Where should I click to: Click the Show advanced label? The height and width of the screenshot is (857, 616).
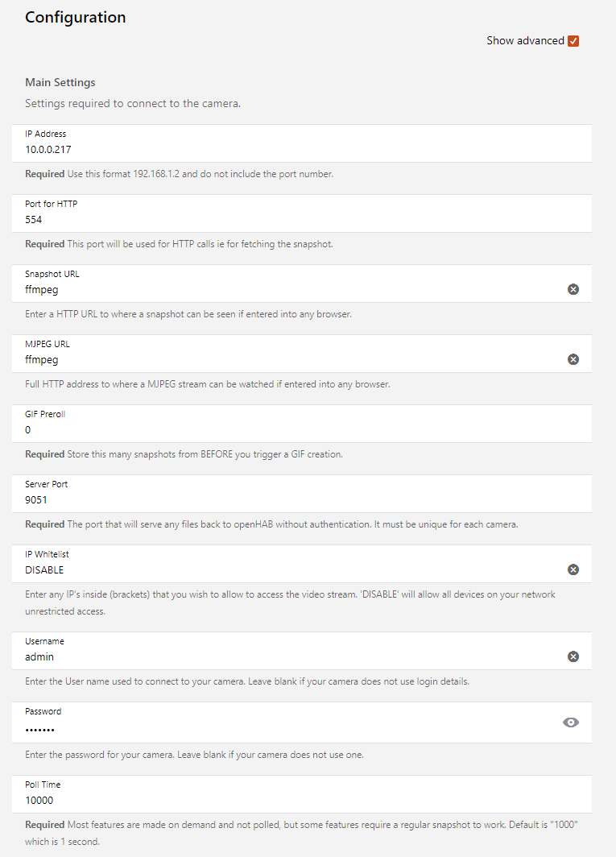tap(525, 41)
